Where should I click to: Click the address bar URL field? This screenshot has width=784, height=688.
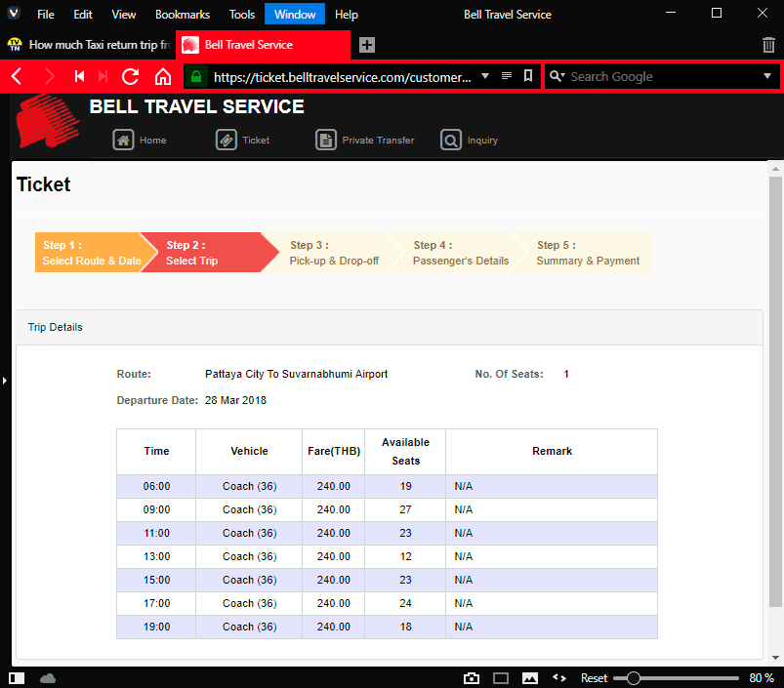(x=343, y=77)
